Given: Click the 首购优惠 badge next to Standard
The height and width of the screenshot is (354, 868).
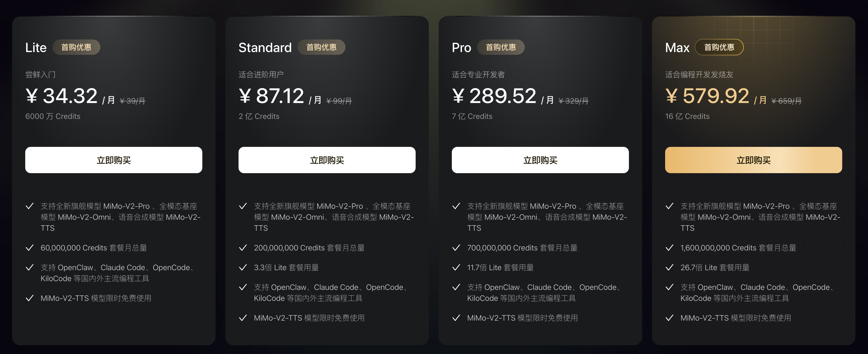Looking at the screenshot, I should tap(321, 47).
